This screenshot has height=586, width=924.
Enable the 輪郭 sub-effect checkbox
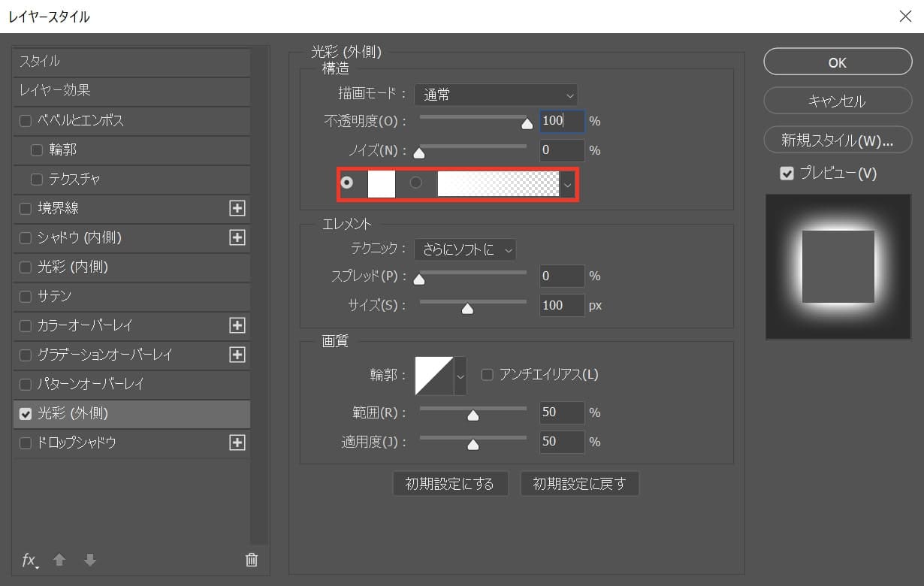pyautogui.click(x=37, y=150)
